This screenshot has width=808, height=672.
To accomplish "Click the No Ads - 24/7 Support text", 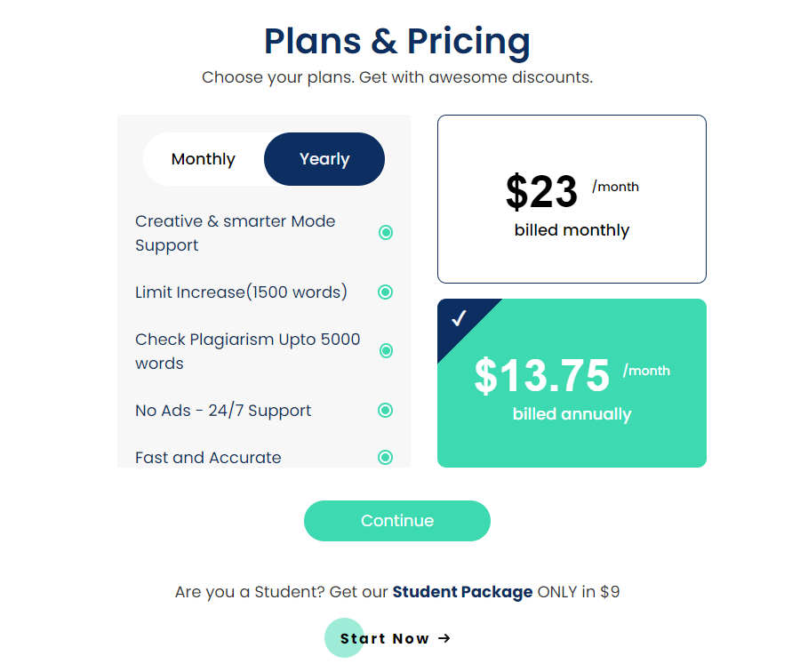I will coord(223,410).
